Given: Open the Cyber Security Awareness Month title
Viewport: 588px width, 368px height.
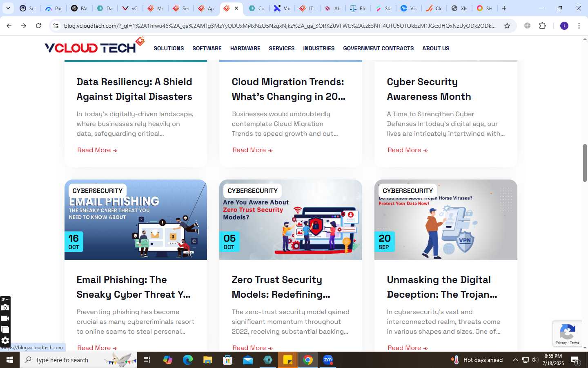Looking at the screenshot, I should (429, 89).
